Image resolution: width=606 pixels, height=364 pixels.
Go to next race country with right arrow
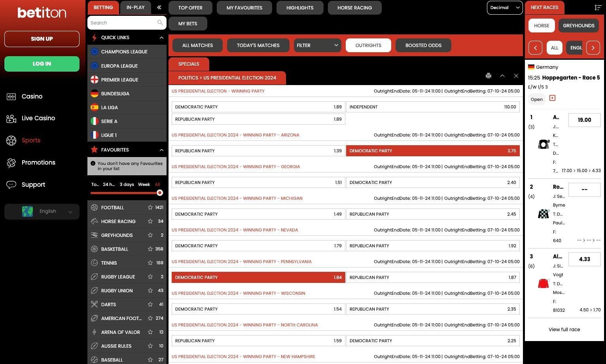(593, 48)
